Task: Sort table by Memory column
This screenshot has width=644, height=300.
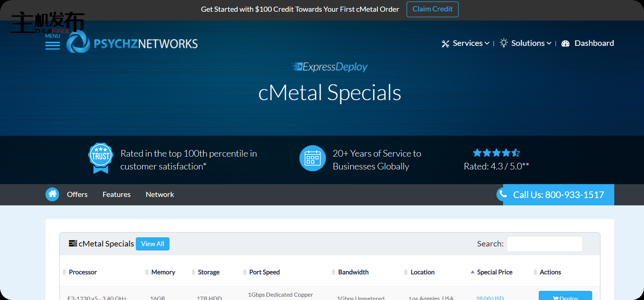Action: [163, 272]
